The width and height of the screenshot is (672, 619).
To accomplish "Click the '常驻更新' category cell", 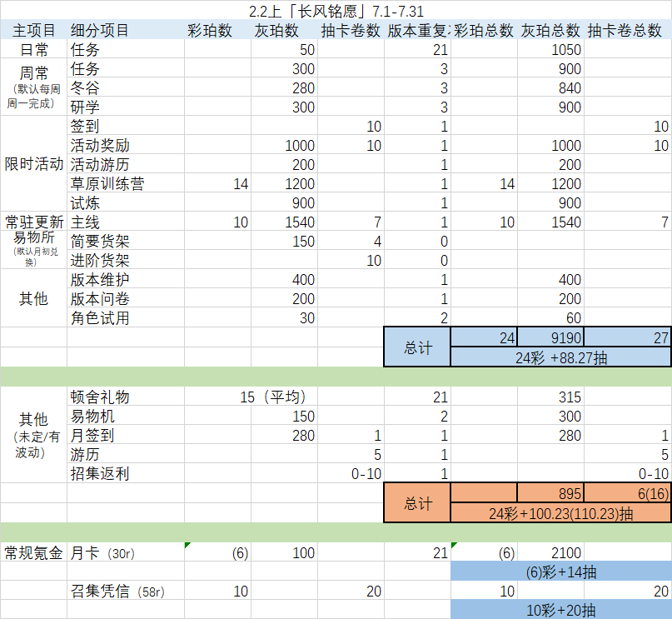I will point(34,222).
